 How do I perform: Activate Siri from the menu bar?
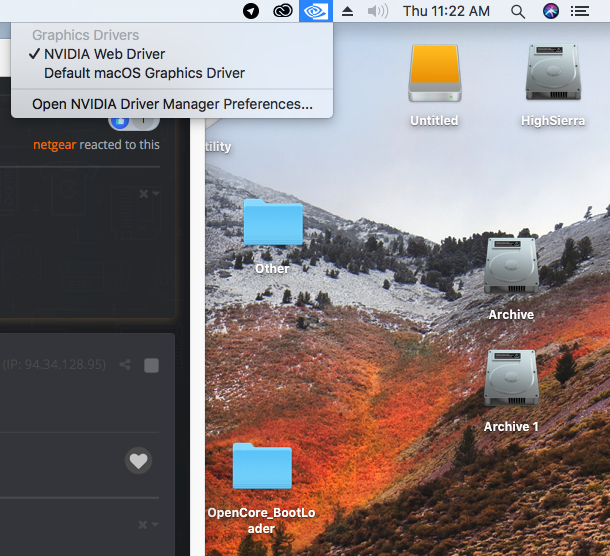click(x=551, y=11)
